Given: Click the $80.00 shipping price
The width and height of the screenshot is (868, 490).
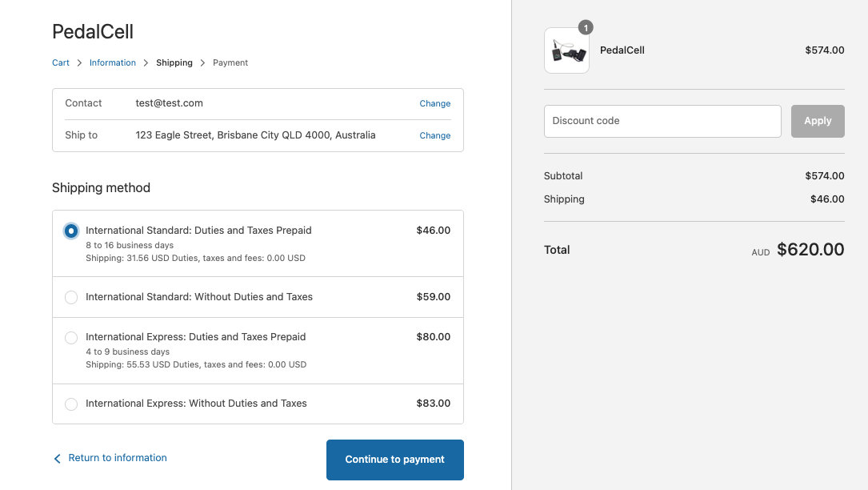Looking at the screenshot, I should pyautogui.click(x=434, y=337).
